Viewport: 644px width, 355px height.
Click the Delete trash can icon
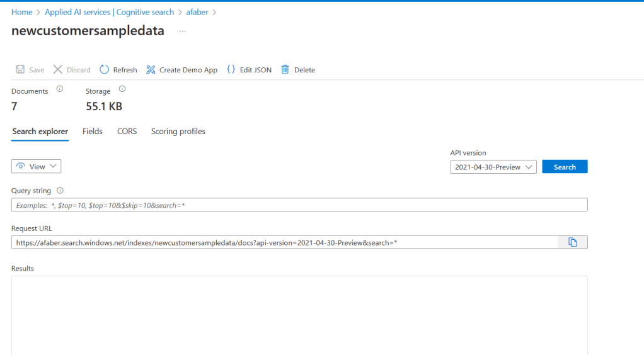click(285, 70)
